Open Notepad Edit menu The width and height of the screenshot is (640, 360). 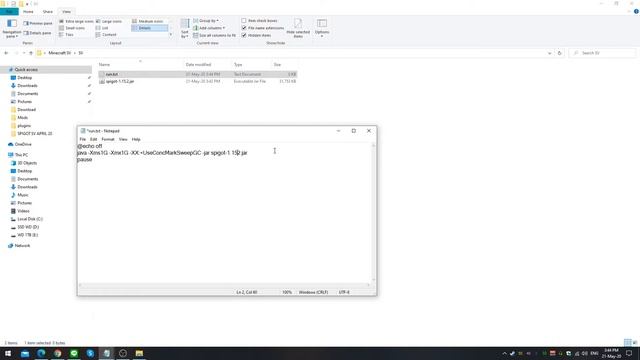click(x=93, y=139)
